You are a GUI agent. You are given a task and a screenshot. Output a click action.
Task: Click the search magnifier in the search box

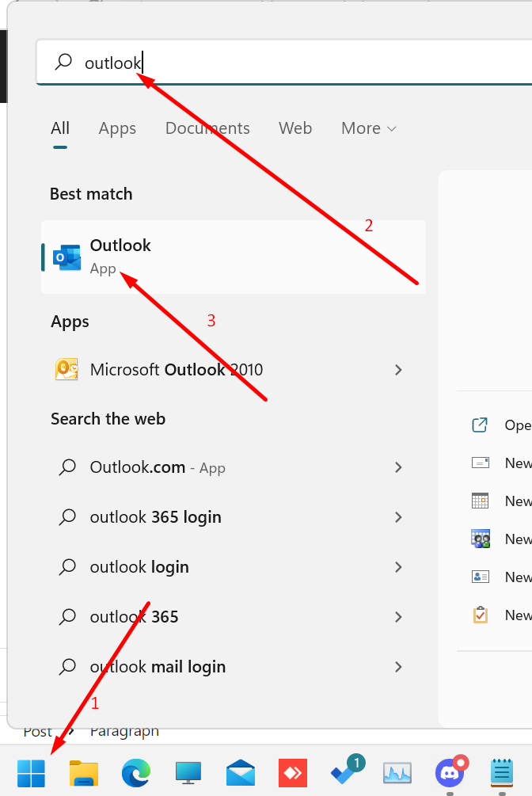[x=63, y=62]
